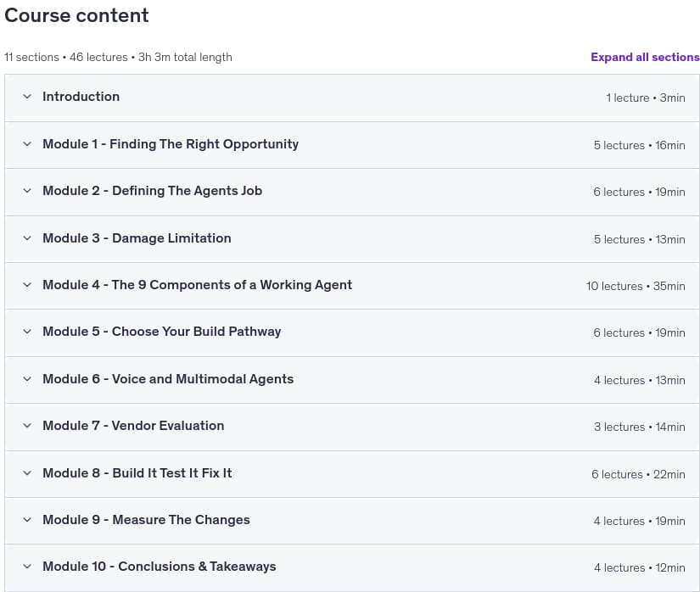Select Module 6 - Voice and Multimodal Agents title
Screen dimensions: 700x592
(168, 379)
